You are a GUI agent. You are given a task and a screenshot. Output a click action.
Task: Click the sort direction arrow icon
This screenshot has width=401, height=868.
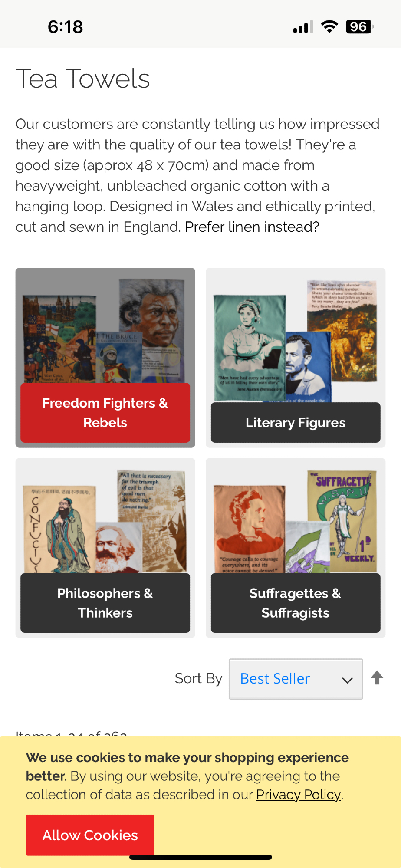pyautogui.click(x=377, y=678)
